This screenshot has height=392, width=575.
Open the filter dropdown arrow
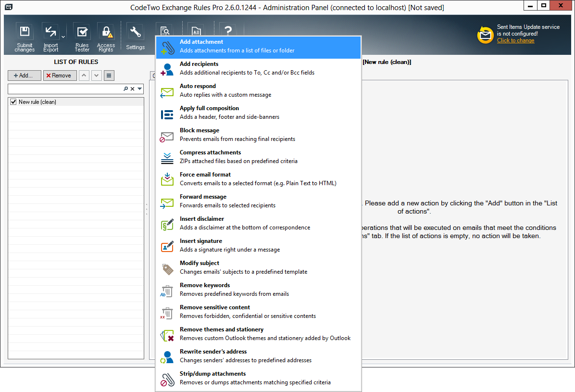pos(138,89)
